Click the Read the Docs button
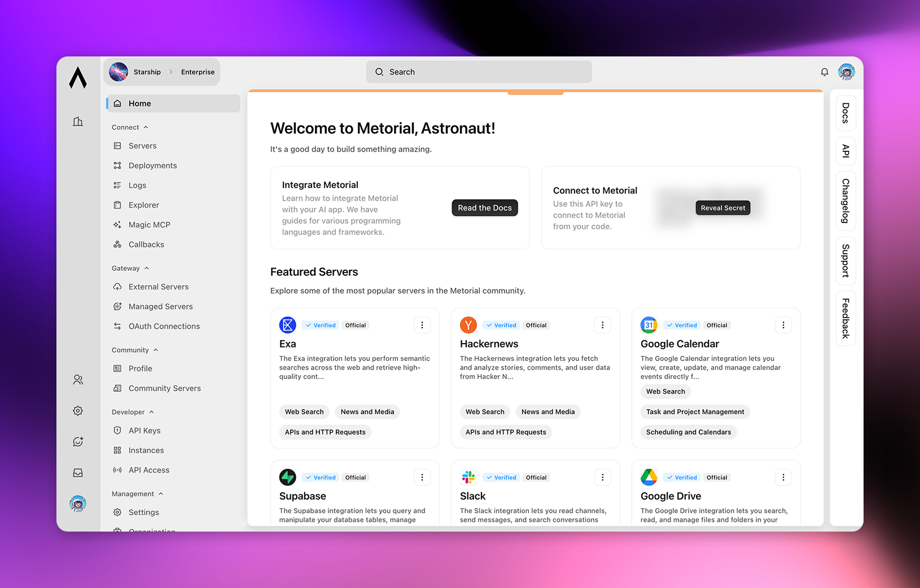Screen dimensions: 920x588 pos(484,208)
